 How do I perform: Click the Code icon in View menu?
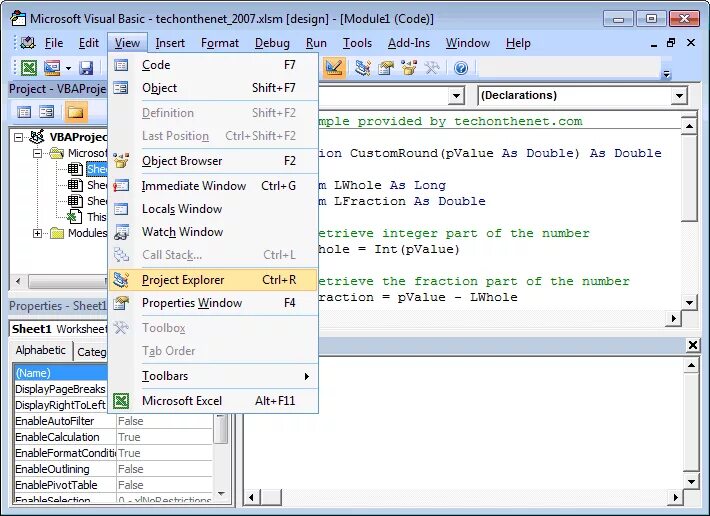click(121, 65)
